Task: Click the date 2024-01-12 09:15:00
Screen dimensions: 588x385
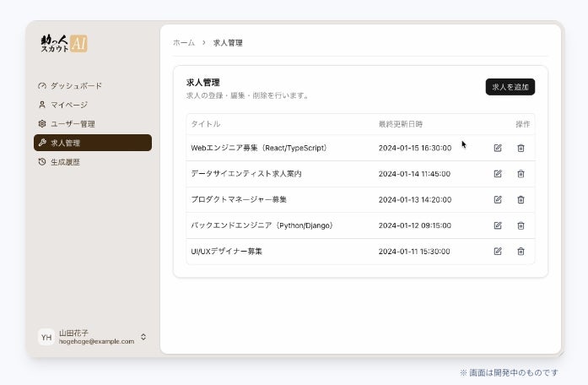Action: click(415, 225)
